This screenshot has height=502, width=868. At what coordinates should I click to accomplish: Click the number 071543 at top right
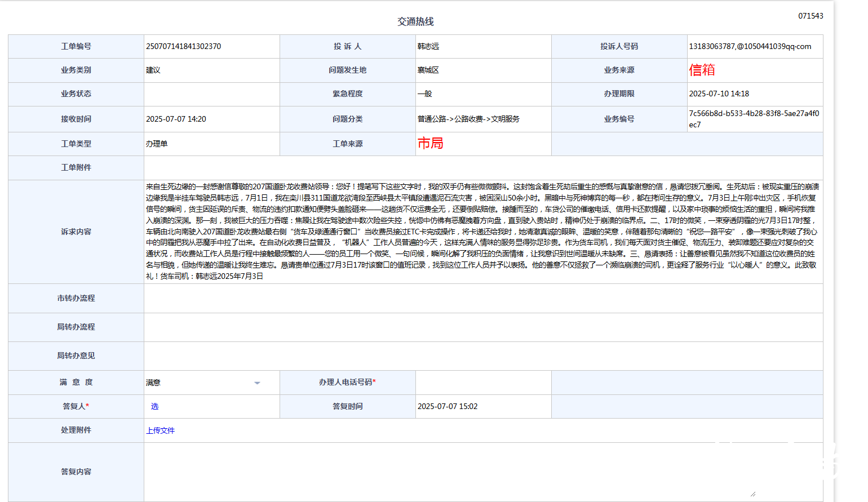[811, 16]
